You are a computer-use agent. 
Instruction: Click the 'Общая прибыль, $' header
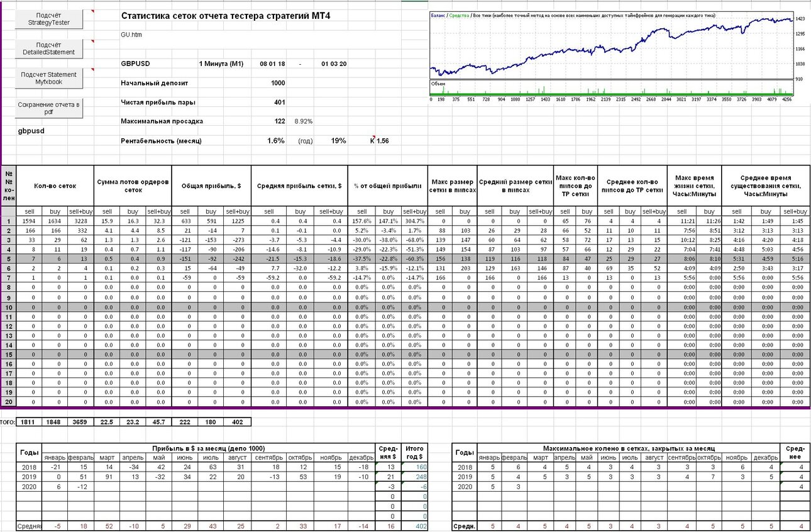(x=211, y=186)
